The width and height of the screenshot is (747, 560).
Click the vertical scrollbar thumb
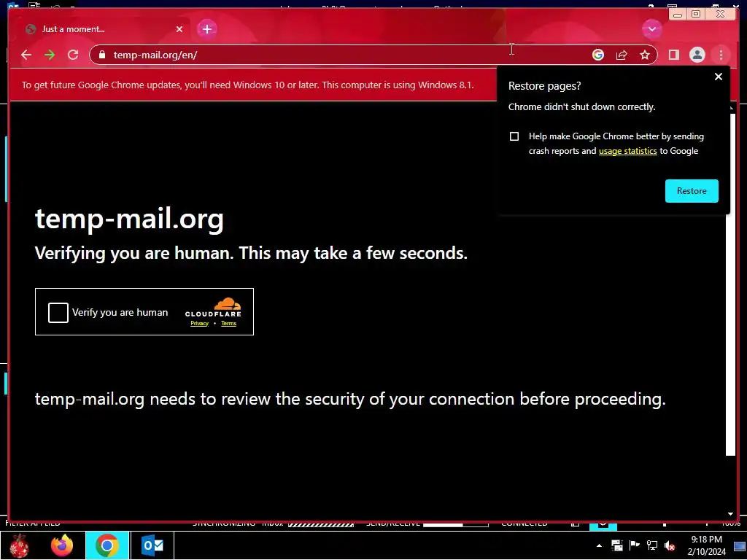click(x=730, y=284)
